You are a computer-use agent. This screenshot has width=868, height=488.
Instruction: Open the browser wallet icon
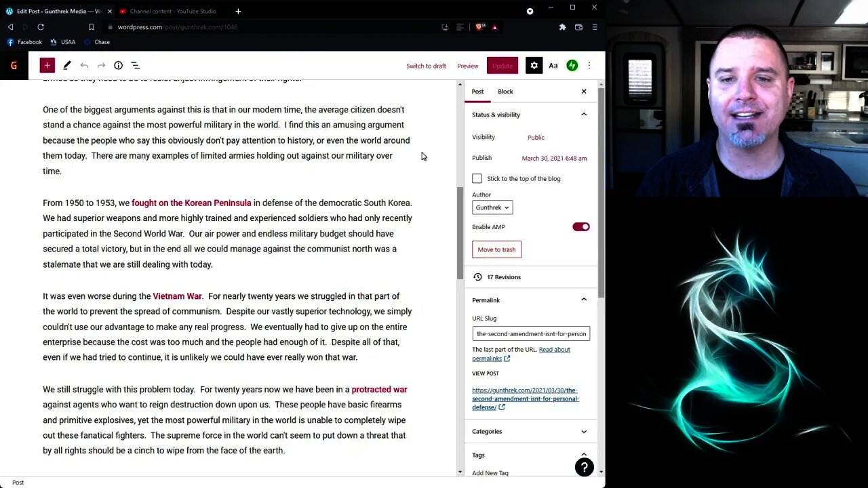pyautogui.click(x=578, y=27)
